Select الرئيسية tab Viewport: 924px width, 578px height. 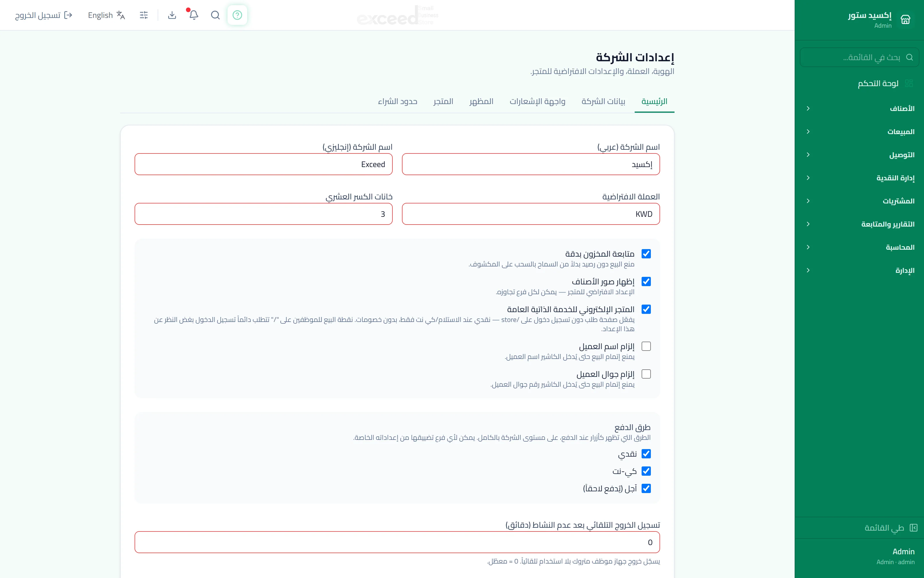[x=654, y=101]
